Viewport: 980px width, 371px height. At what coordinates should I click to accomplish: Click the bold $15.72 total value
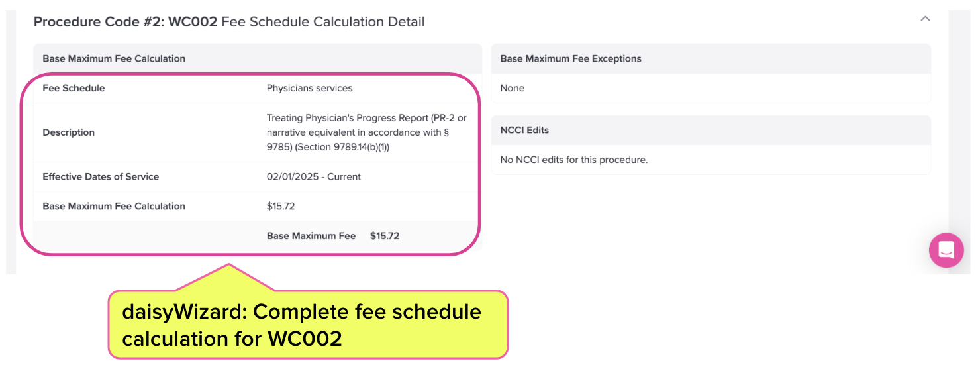click(x=385, y=236)
